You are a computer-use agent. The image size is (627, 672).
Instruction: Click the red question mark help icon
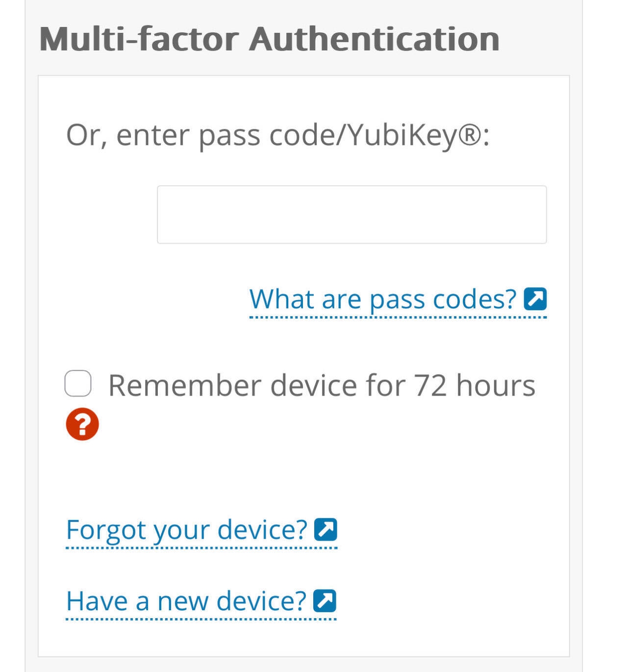82,424
